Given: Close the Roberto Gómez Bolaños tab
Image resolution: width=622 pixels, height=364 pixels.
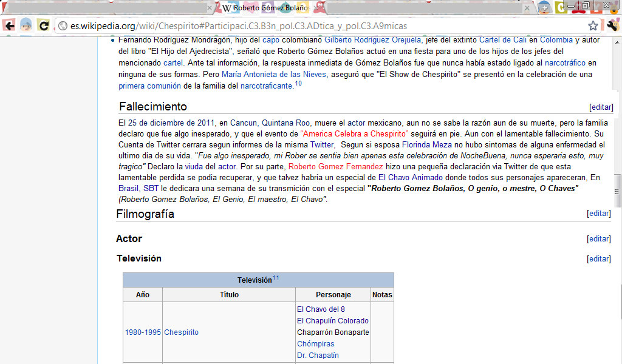Looking at the screenshot, I should (x=319, y=8).
